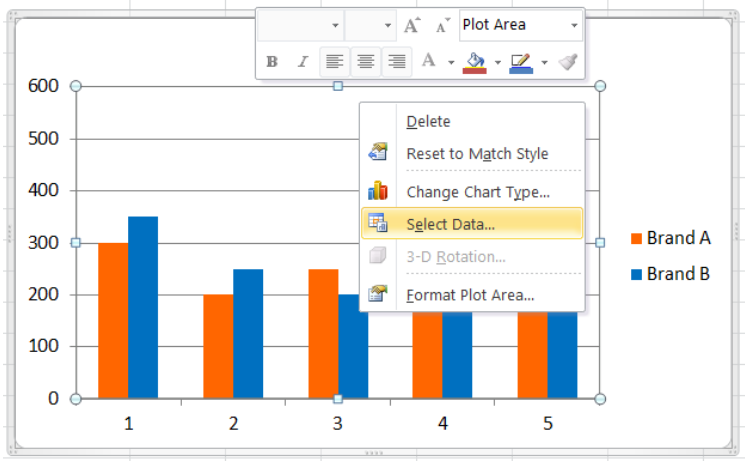Align text left in mini toolbar
The width and height of the screenshot is (745, 461).
tap(334, 62)
